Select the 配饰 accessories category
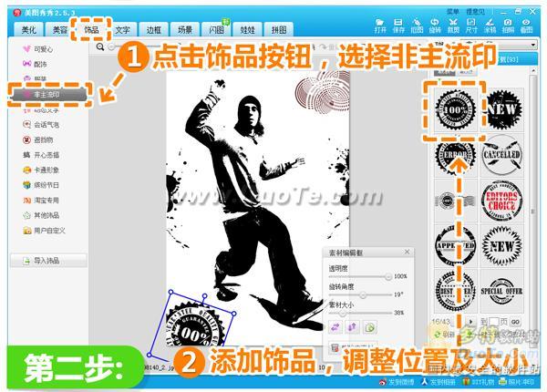 pos(35,64)
